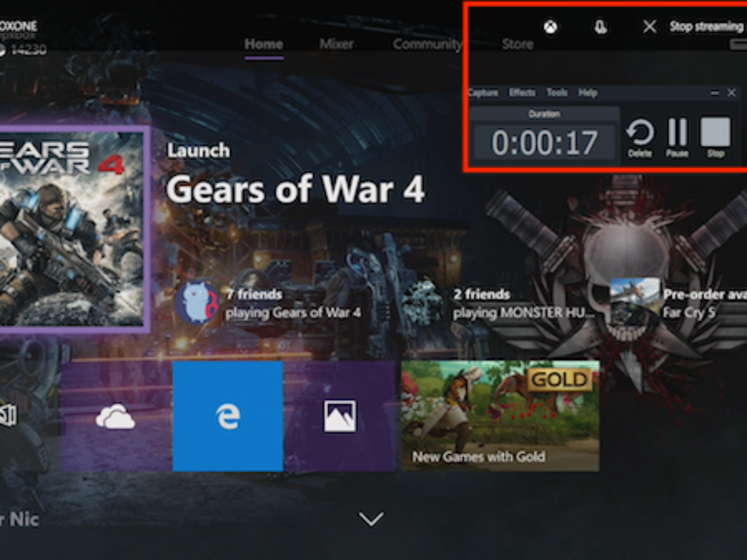The image size is (747, 560).
Task: Open the Capture menu in recorder
Action: pyautogui.click(x=483, y=93)
